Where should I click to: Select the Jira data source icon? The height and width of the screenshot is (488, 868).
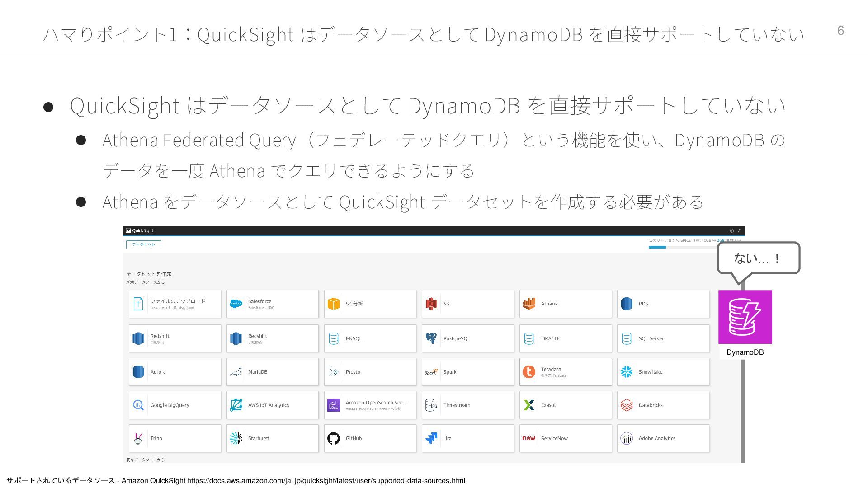pyautogui.click(x=431, y=438)
